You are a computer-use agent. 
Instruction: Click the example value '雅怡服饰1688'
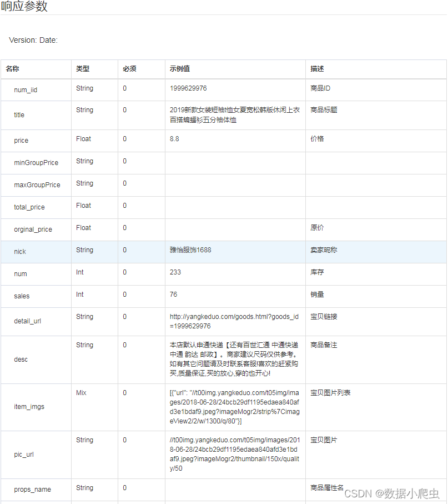tap(191, 250)
